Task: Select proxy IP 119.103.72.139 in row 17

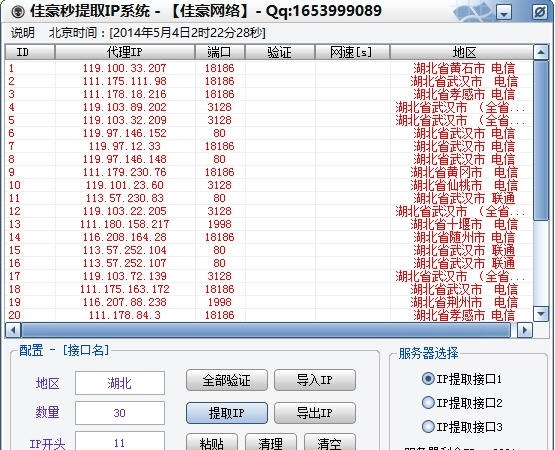Action: click(x=125, y=276)
